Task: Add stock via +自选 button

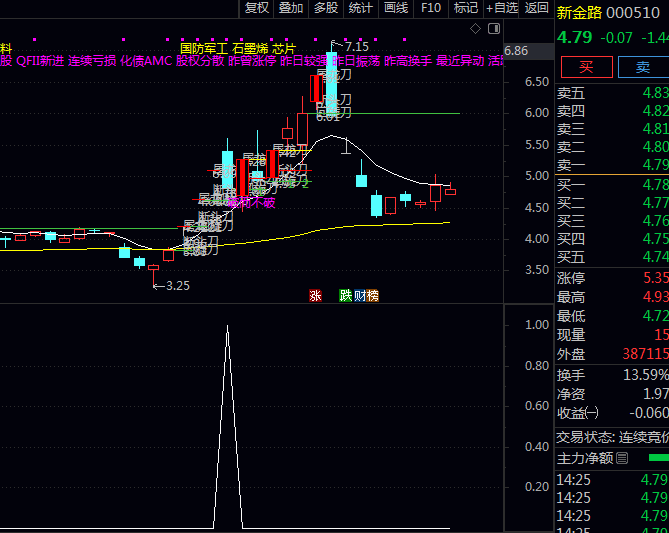Action: click(501, 8)
